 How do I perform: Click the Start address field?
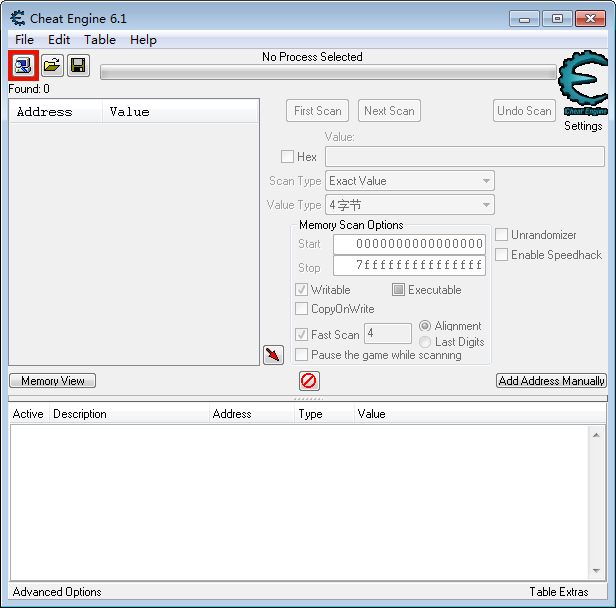409,244
